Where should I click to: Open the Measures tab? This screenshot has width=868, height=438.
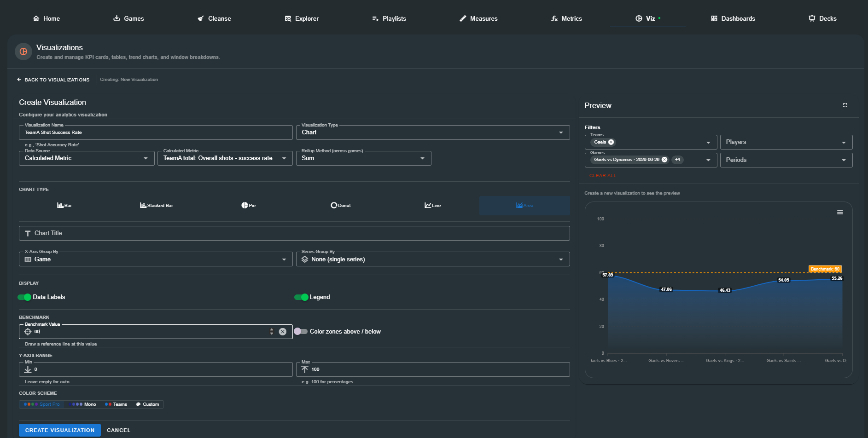(478, 18)
